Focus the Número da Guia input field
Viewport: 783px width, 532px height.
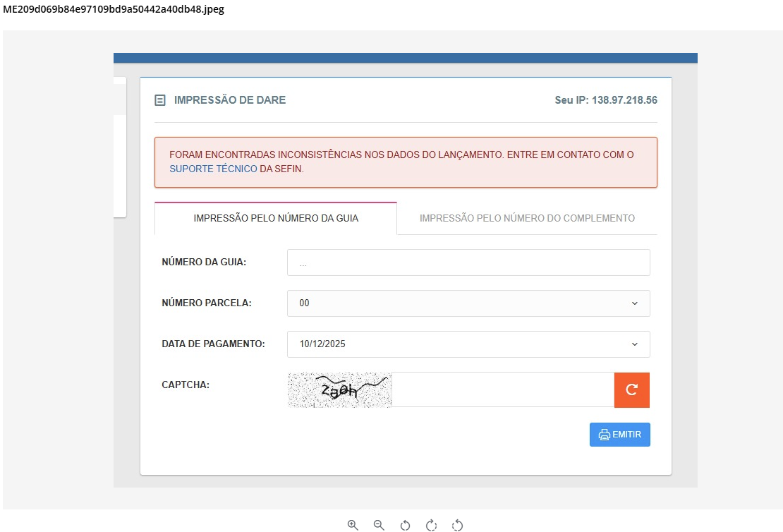tap(468, 262)
